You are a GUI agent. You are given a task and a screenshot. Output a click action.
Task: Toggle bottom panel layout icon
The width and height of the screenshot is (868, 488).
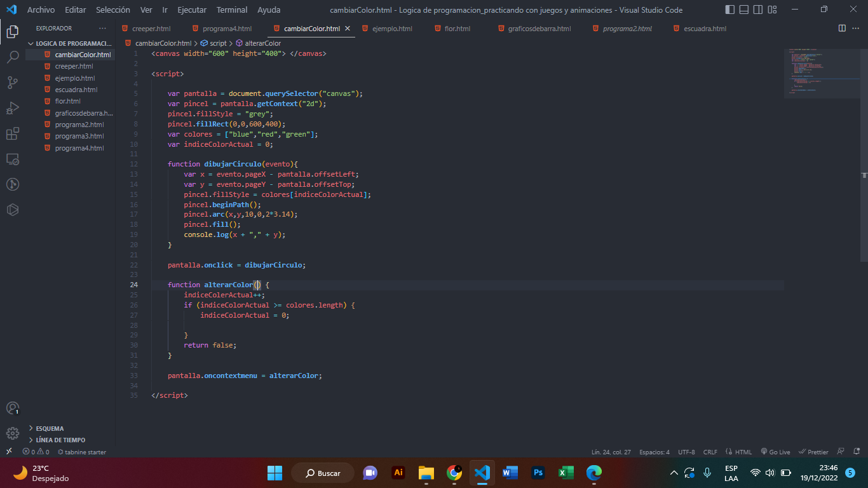(743, 10)
